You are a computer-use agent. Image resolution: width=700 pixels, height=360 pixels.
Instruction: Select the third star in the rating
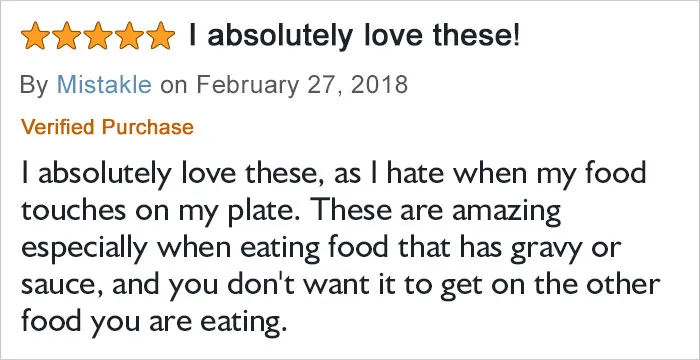tap(98, 36)
